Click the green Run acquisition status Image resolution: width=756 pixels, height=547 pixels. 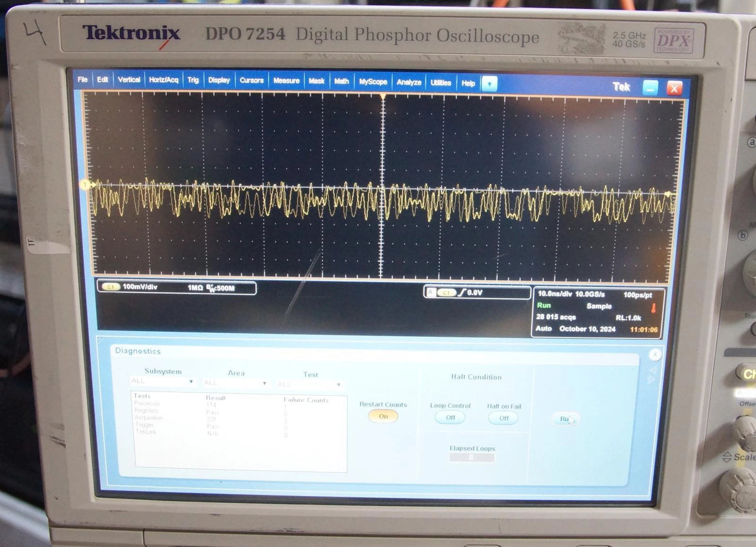(544, 305)
